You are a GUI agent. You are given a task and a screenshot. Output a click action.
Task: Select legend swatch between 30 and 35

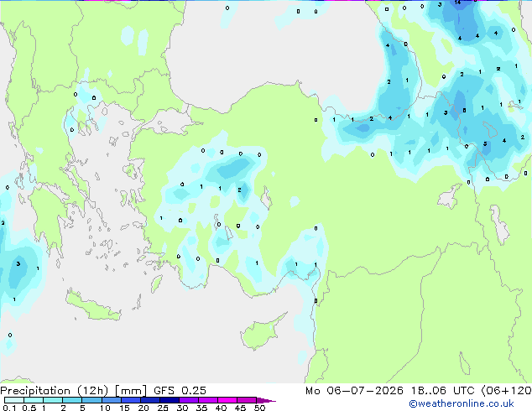188,400
